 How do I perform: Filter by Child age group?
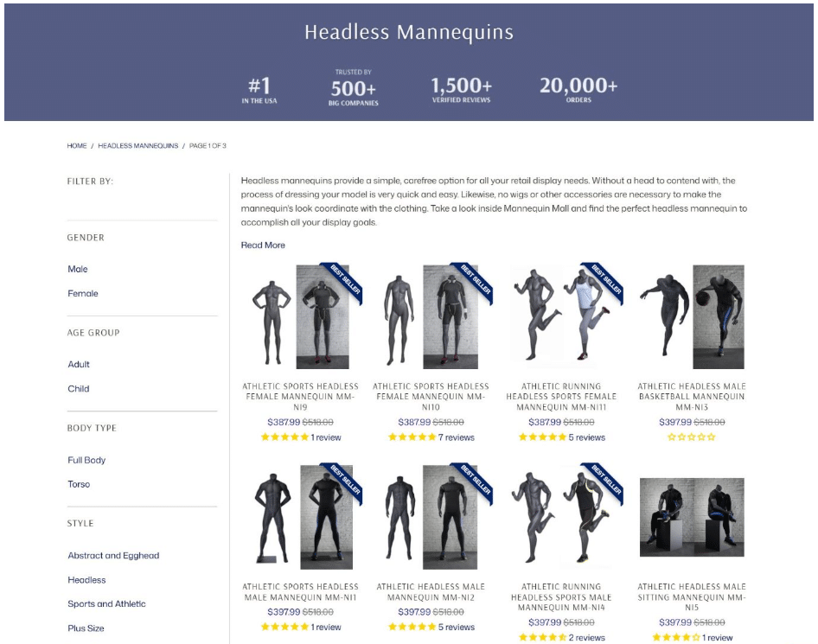click(78, 389)
